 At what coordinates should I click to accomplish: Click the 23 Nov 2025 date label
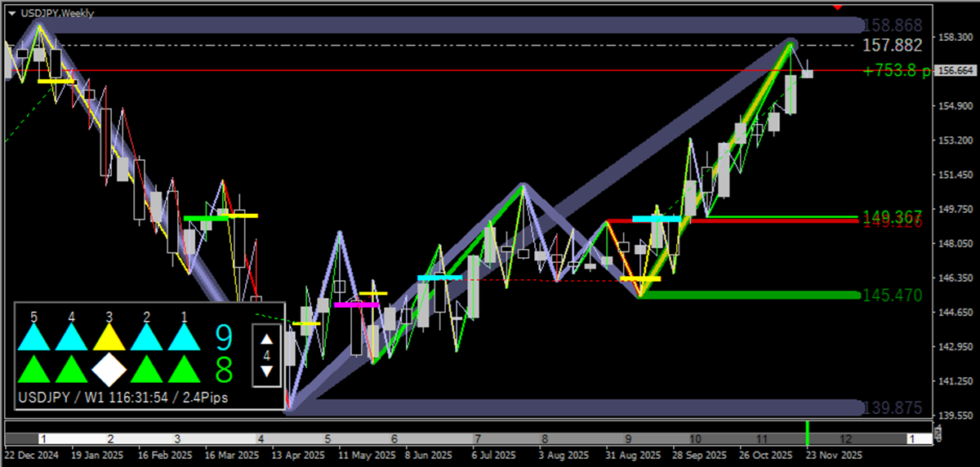click(x=835, y=454)
